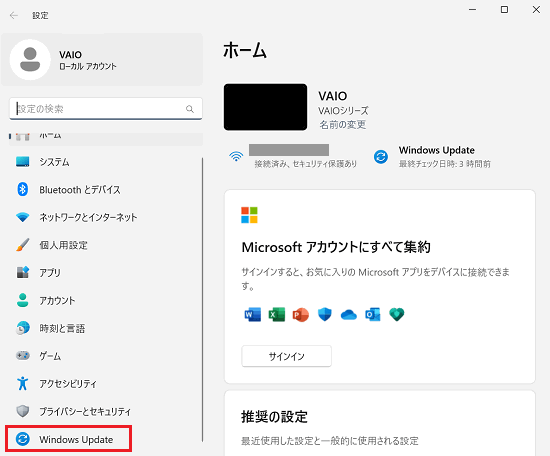Click the アクセシビリティ figure icon

(23, 383)
